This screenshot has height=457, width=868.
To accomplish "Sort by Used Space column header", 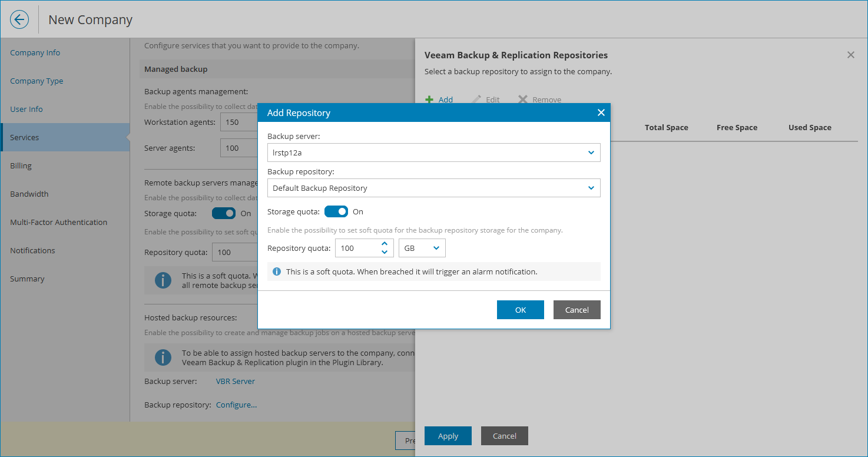I will coord(810,127).
